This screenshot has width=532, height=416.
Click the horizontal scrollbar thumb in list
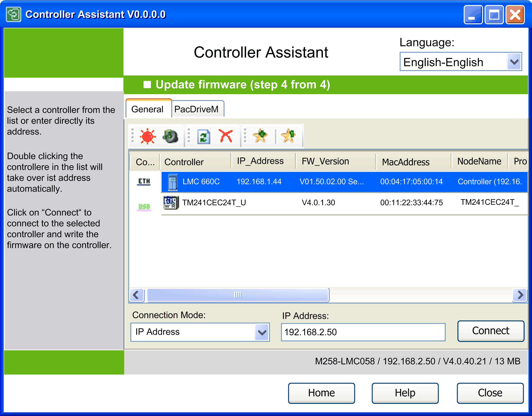point(238,295)
